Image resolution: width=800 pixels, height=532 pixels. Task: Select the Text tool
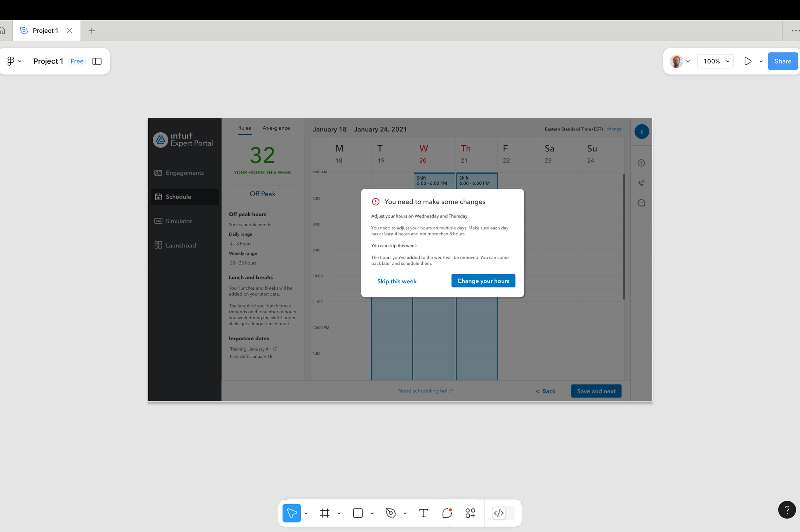click(x=423, y=513)
